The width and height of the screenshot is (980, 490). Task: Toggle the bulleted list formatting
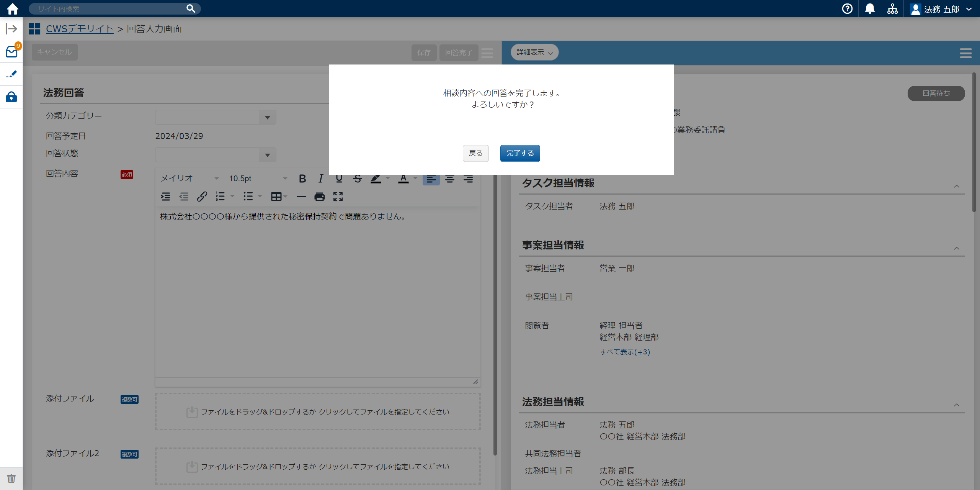pyautogui.click(x=248, y=197)
